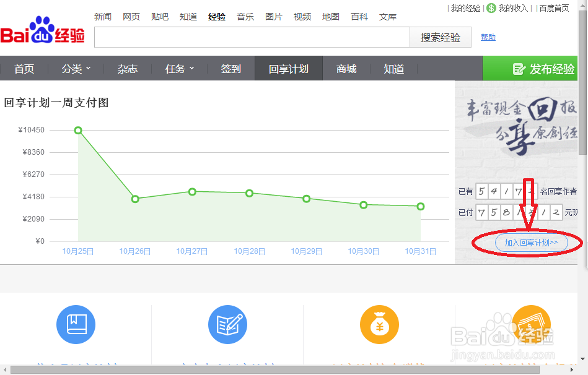Screen dimensions: 588x375
Task: Click the 10月27日 chart data point
Action: point(192,192)
